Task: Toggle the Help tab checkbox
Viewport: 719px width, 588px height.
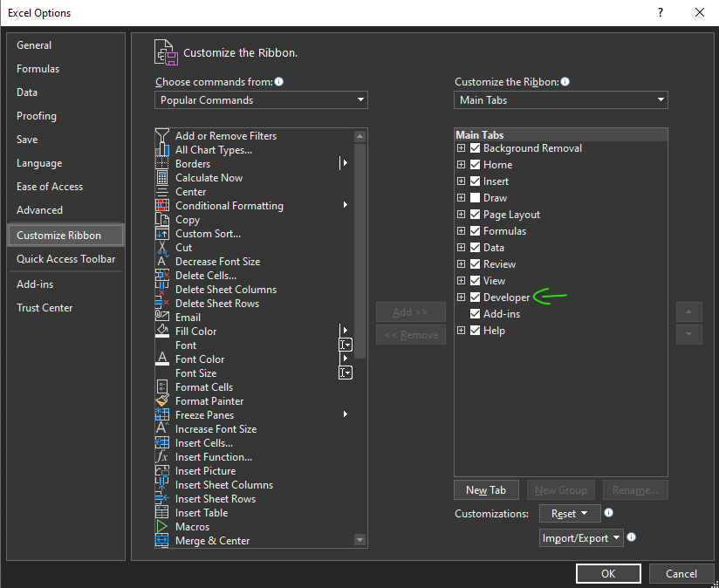Action: [475, 330]
